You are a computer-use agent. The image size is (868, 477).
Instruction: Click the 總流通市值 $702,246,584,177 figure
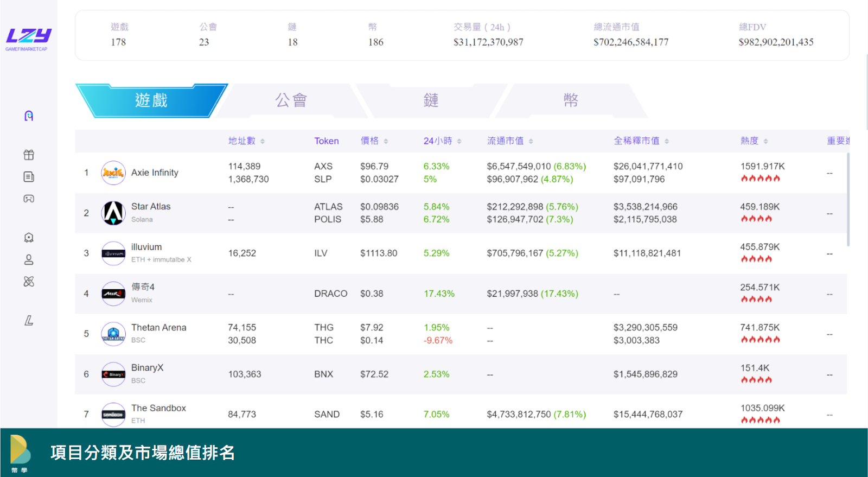click(x=631, y=42)
